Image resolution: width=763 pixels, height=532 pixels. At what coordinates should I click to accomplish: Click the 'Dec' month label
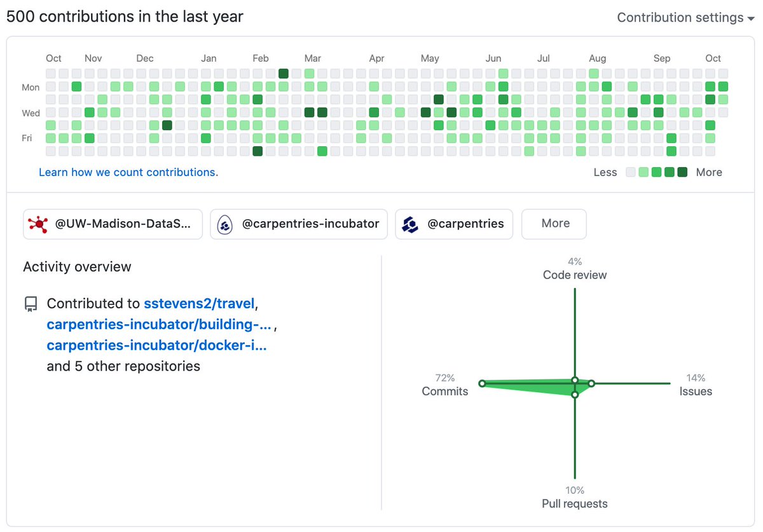pos(145,58)
